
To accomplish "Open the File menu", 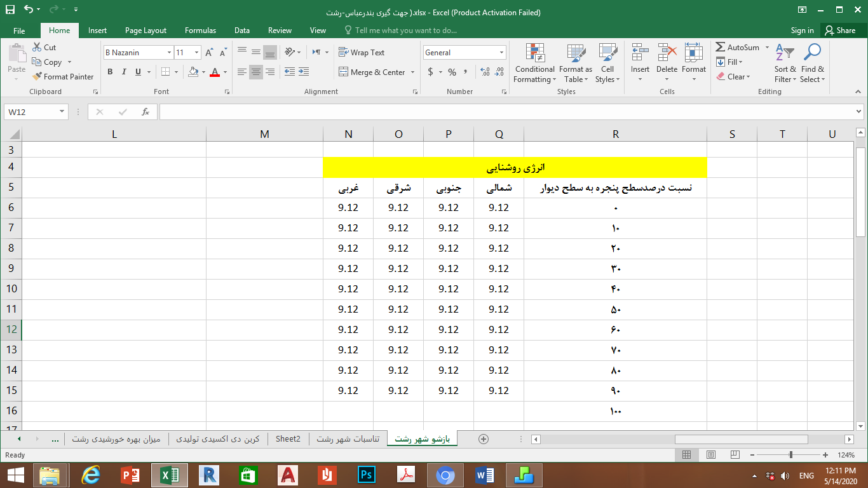I will coord(19,30).
